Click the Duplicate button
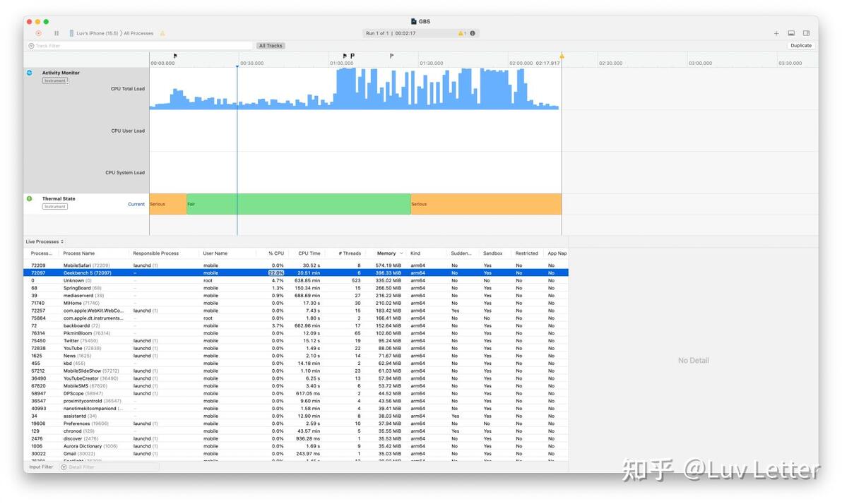This screenshot has height=504, width=842. [800, 46]
